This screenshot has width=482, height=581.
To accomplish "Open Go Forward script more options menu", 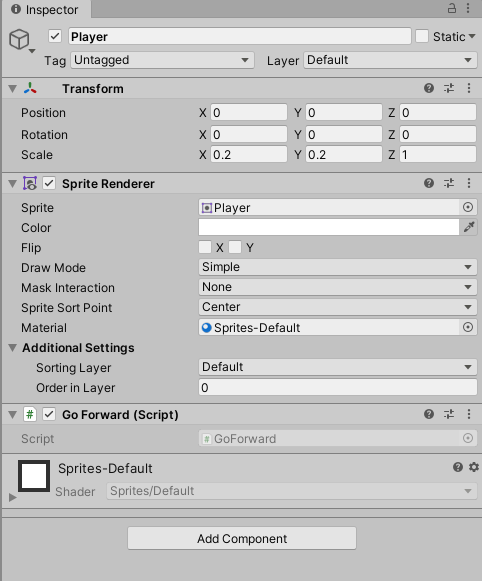I will point(469,414).
